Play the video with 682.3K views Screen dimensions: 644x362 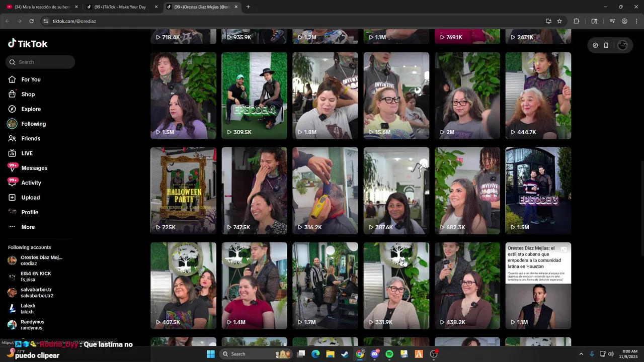point(467,191)
